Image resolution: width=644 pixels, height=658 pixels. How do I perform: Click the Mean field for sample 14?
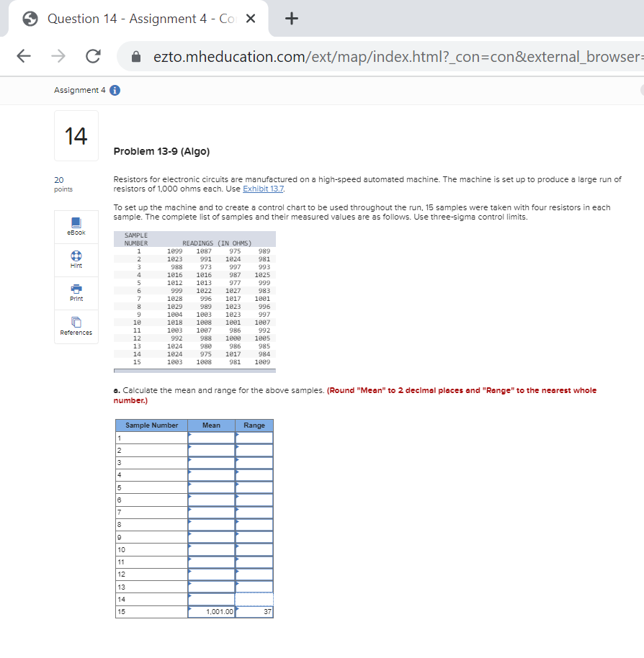212,599
